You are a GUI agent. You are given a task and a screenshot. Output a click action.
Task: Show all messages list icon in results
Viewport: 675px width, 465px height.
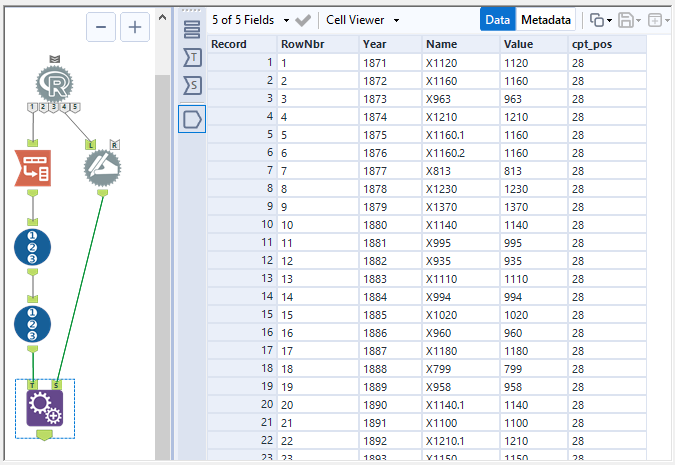coord(192,29)
